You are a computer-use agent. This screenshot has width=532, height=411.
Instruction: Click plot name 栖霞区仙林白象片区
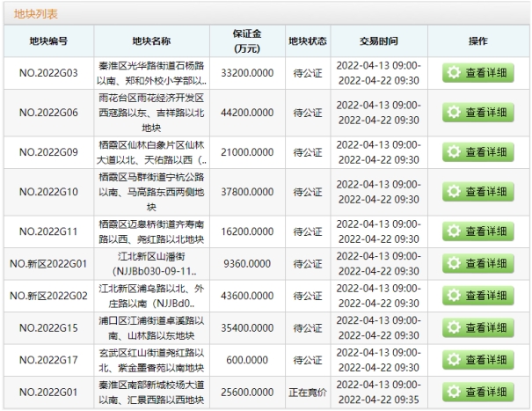[151, 152]
